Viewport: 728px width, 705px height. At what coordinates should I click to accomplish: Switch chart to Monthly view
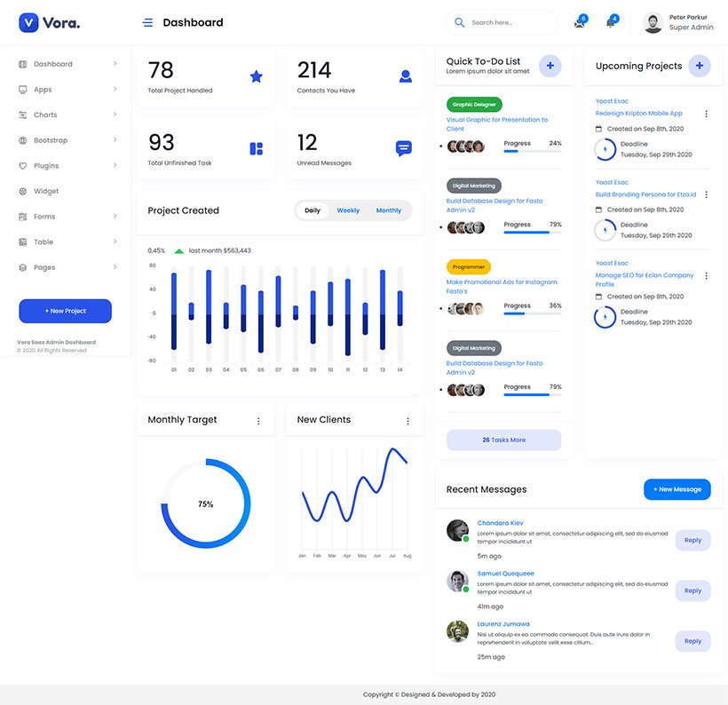[x=388, y=210]
